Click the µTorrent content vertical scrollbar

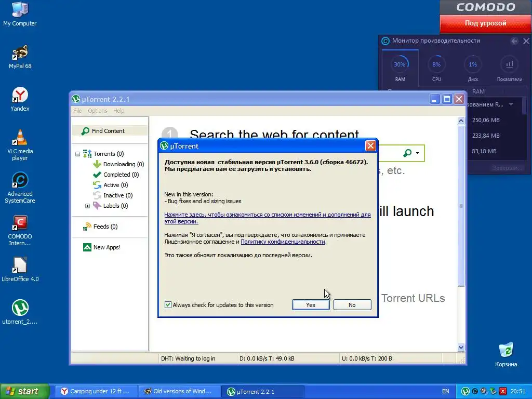click(x=461, y=206)
